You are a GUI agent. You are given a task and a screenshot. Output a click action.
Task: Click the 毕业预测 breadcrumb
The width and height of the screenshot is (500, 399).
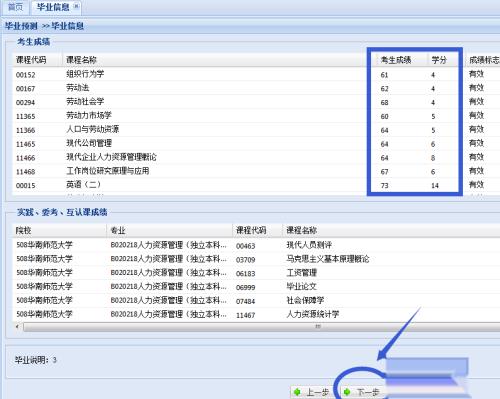pos(21,26)
